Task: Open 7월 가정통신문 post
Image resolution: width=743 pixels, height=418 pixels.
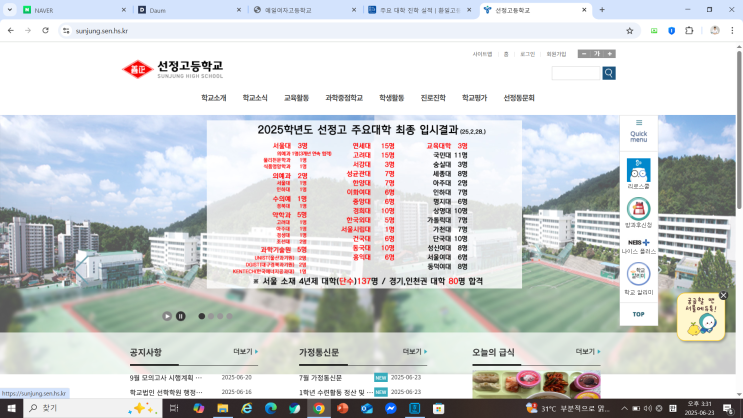Action: [x=320, y=378]
